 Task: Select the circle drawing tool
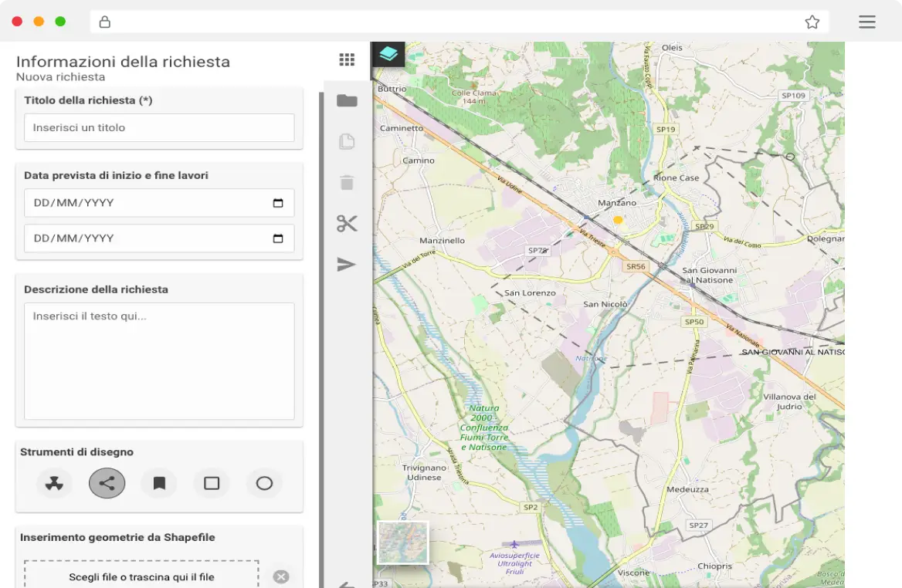[x=264, y=484]
